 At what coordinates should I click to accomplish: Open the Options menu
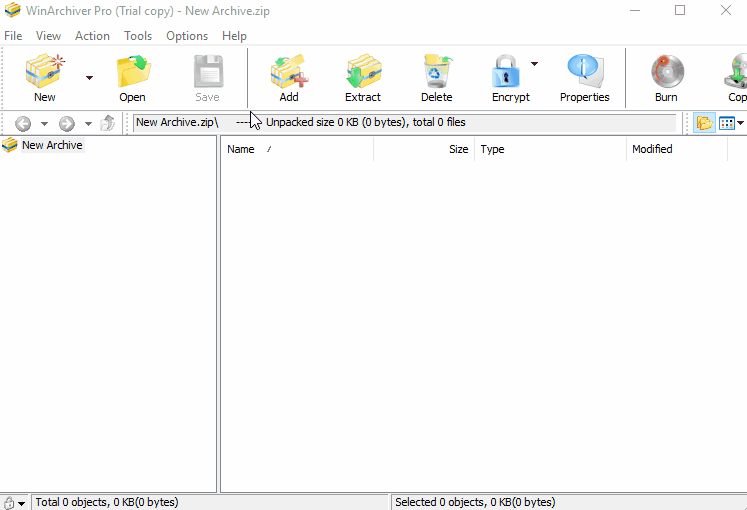click(x=187, y=36)
